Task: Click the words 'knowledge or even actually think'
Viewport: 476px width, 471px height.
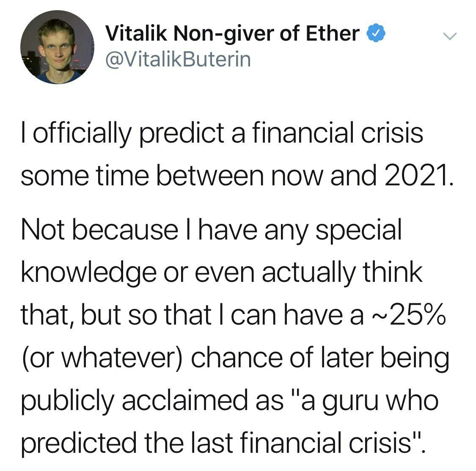Action: click(222, 273)
